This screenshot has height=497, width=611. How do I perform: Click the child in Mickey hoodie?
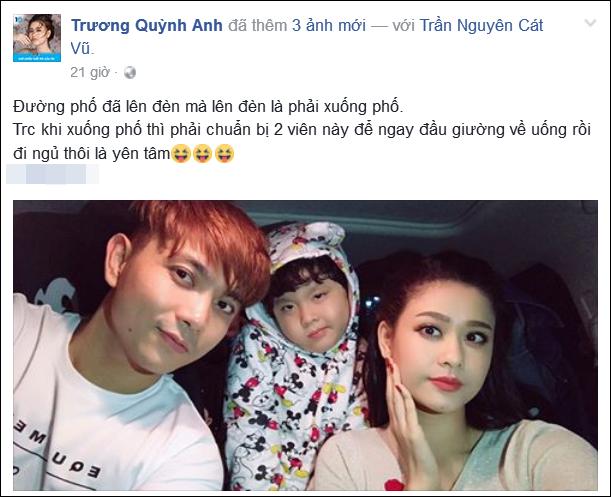coord(296,351)
